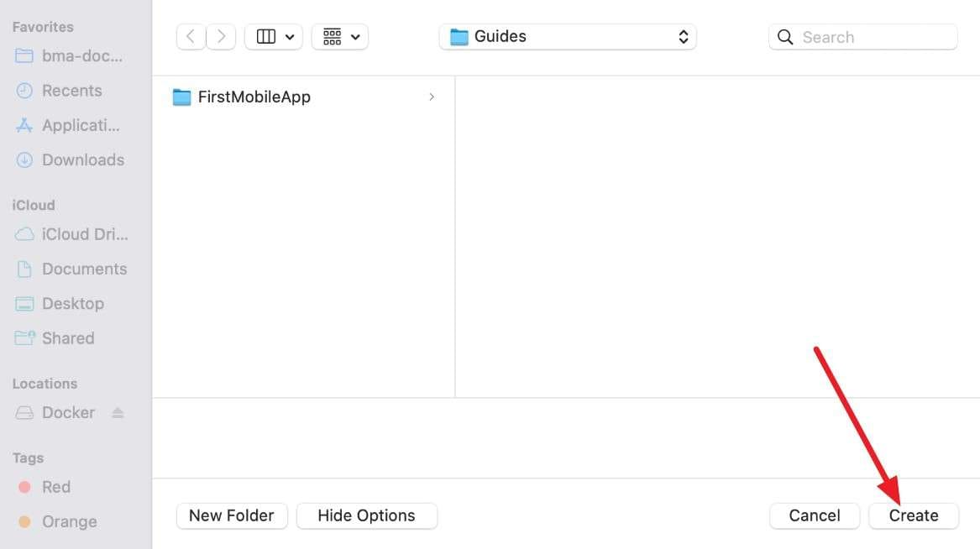Image resolution: width=980 pixels, height=549 pixels.
Task: Go forward with the right chevron button
Action: [x=221, y=37]
